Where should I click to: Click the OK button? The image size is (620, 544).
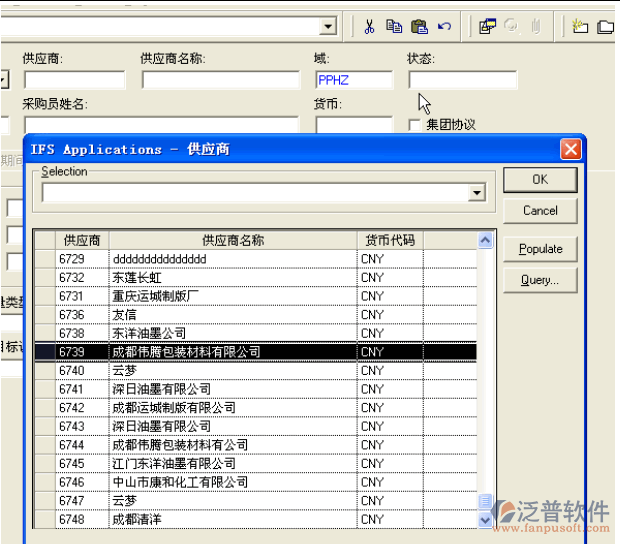540,179
